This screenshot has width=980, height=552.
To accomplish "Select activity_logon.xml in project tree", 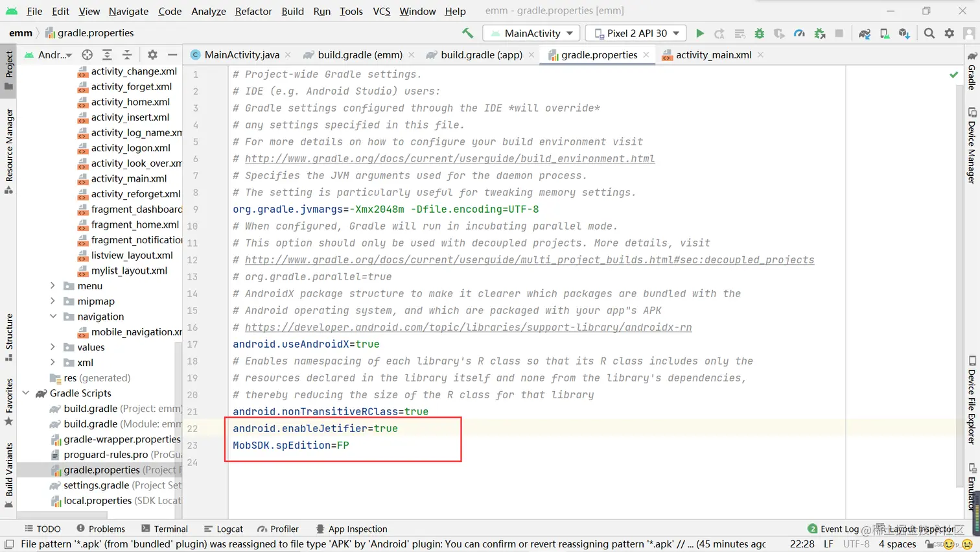I will (x=130, y=148).
